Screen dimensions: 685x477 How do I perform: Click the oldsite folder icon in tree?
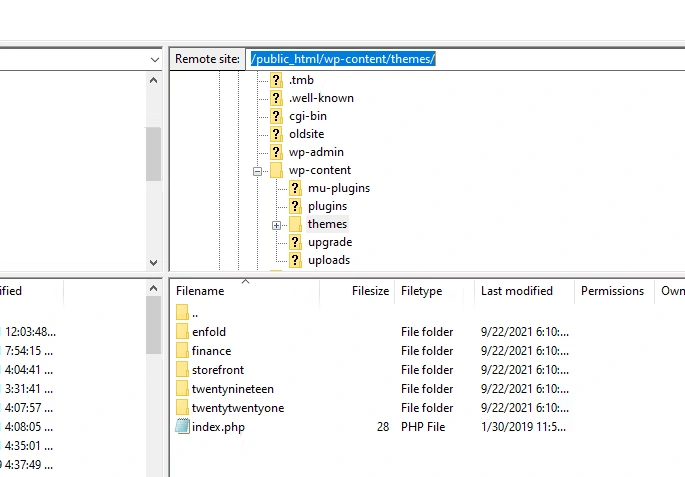pos(276,134)
